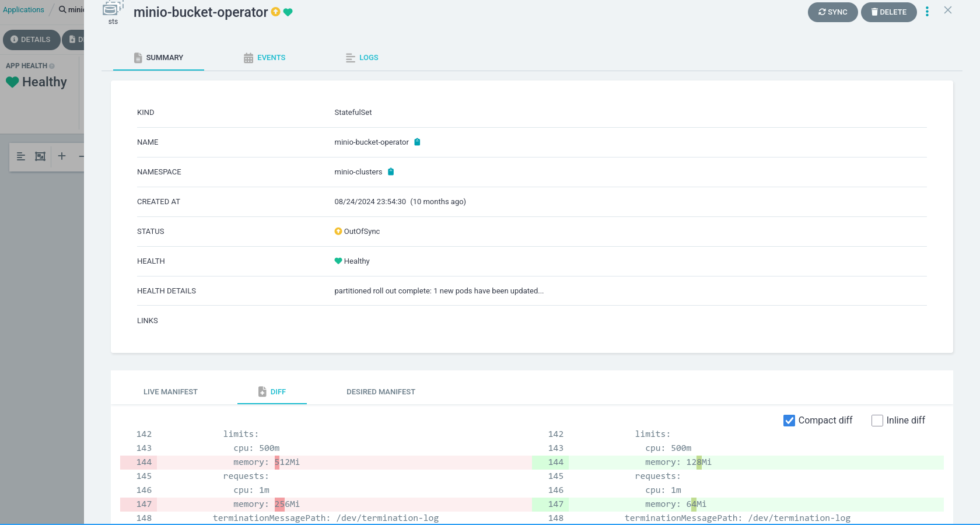
Task: Click the DELETE button
Action: 888,12
